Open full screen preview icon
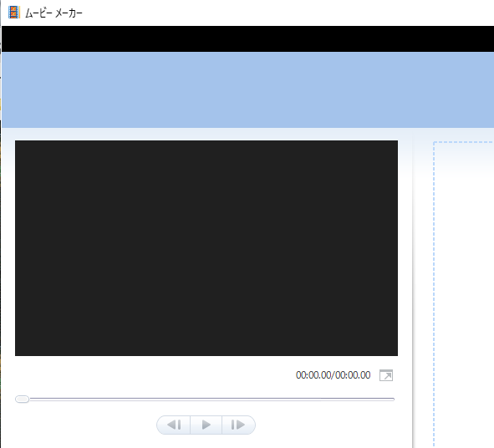The width and height of the screenshot is (494, 448). click(x=386, y=375)
